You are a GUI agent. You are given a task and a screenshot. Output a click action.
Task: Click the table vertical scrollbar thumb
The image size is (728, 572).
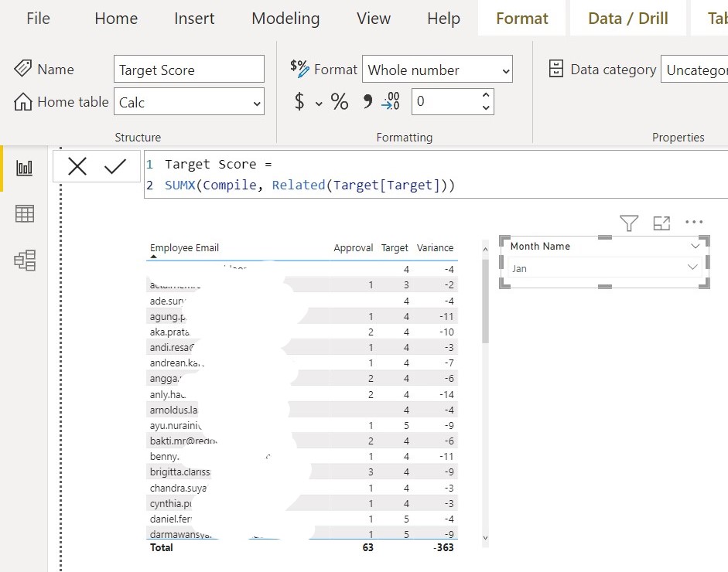pos(485,301)
